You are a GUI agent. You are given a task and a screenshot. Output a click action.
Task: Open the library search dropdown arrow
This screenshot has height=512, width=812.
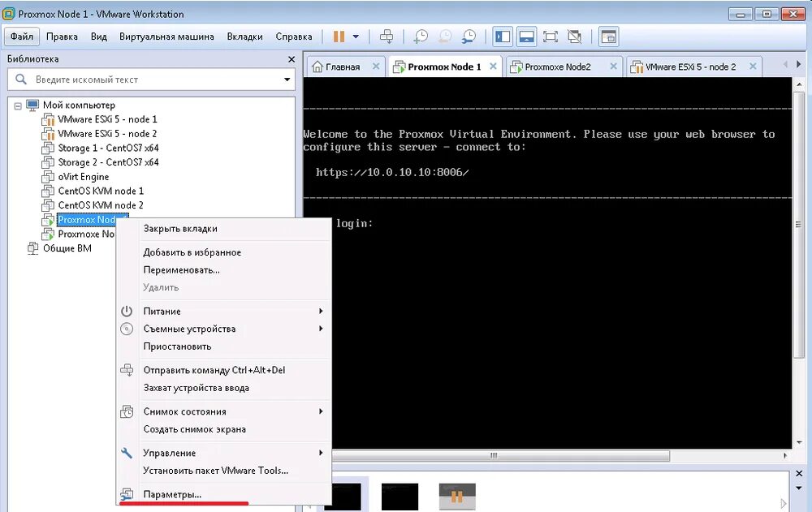pyautogui.click(x=287, y=80)
